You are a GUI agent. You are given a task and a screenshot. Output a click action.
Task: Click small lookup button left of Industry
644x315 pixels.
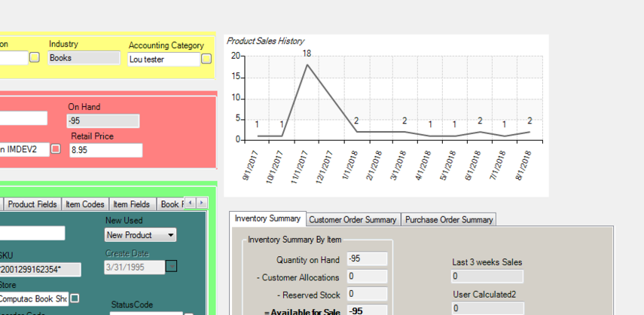coord(35,57)
